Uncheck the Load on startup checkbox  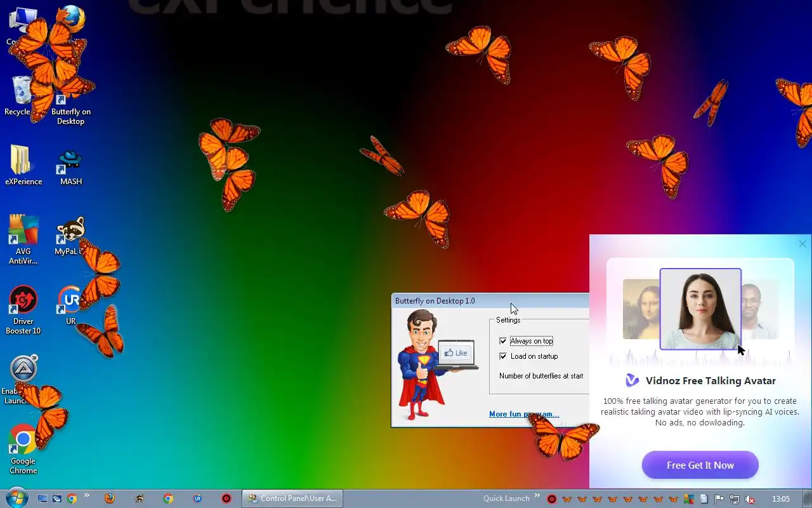tap(503, 356)
